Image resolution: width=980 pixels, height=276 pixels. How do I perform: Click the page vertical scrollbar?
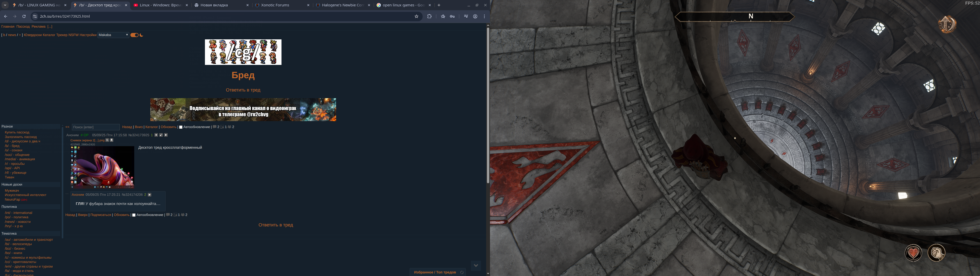488,105
